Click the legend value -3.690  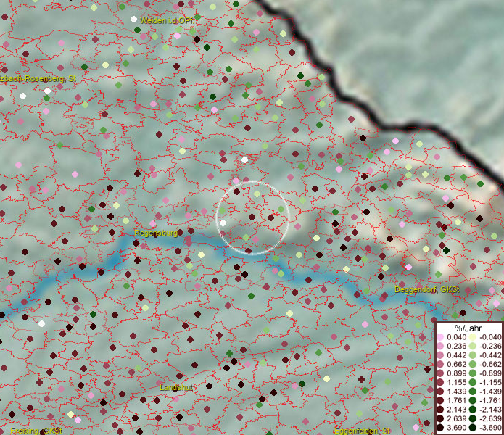click(x=490, y=428)
